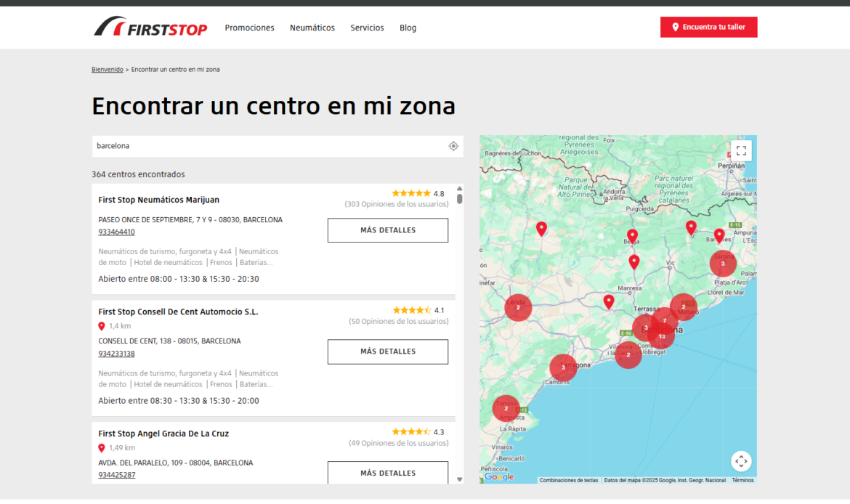
Task: Open the 3-center cluster at Tarragona
Action: [563, 367]
